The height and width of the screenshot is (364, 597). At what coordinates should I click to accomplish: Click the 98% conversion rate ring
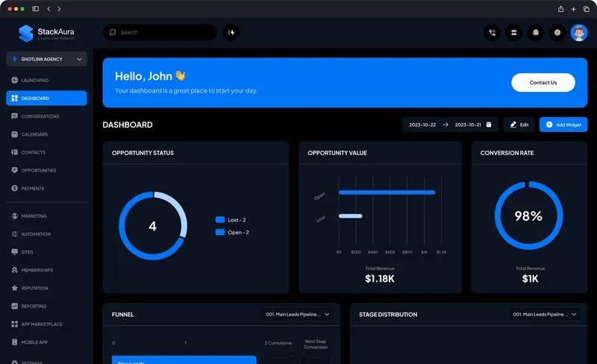tap(528, 216)
